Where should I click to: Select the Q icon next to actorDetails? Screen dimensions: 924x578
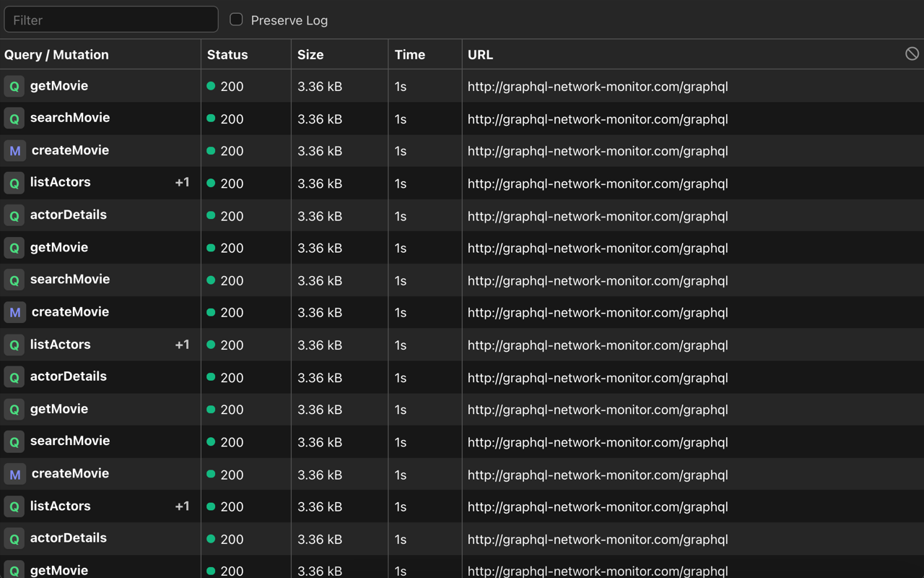(x=14, y=215)
